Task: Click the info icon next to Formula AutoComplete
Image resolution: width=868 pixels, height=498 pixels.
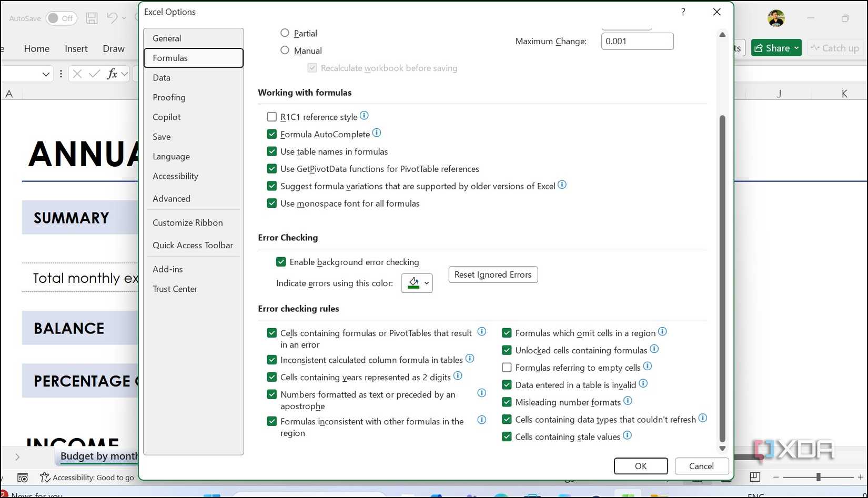Action: pos(377,133)
